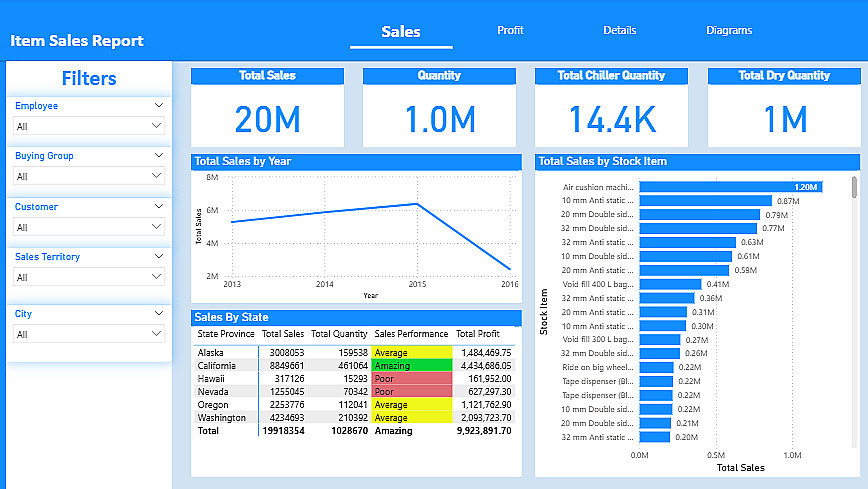Sort by Total Quantity column header

click(339, 334)
